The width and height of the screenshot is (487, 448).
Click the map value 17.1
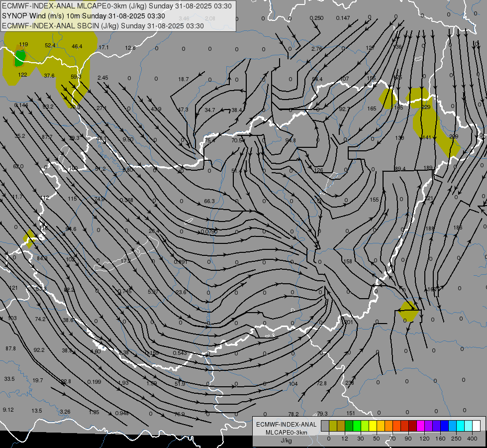(x=104, y=47)
